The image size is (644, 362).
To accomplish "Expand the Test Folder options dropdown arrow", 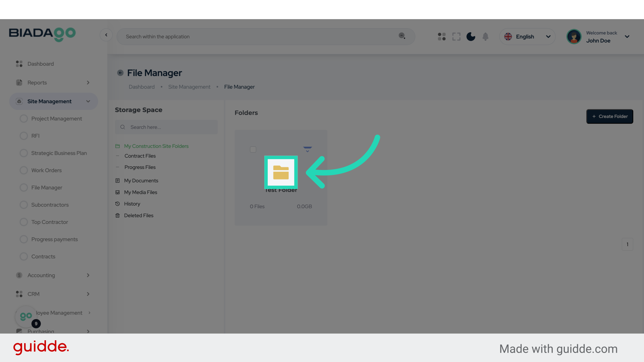I will click(307, 149).
